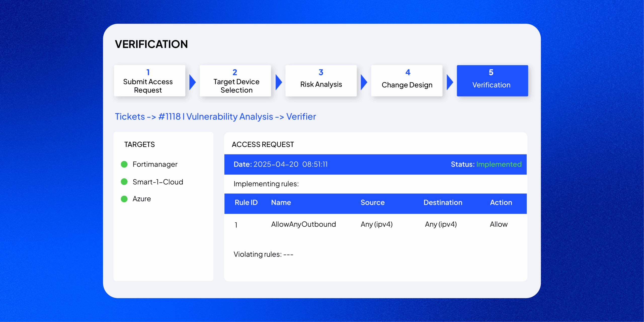Click arrow between Risk Analysis and Change Design
This screenshot has width=644, height=322.
[364, 82]
